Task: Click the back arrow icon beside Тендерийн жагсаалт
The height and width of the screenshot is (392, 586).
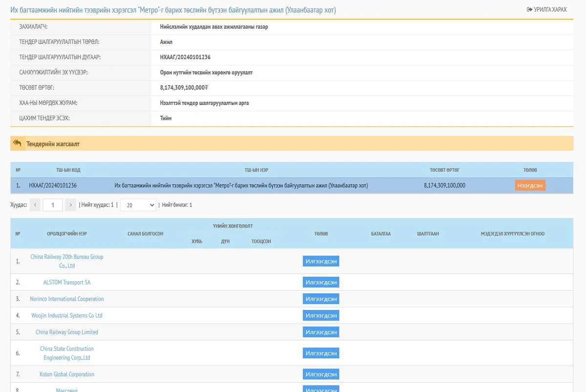Action: click(x=18, y=144)
